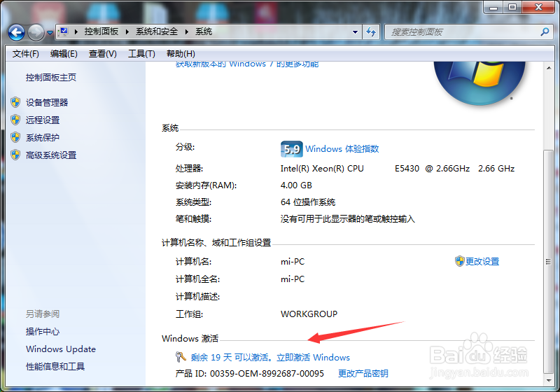Click the vertical scrollbar thumb
Image resolution: width=560 pixels, height=392 pixels.
(x=549, y=262)
